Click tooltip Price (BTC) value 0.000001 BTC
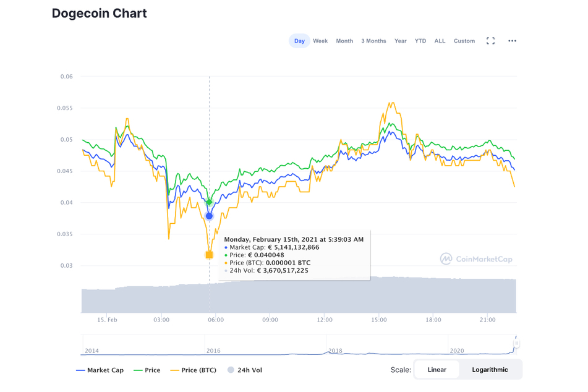 pyautogui.click(x=288, y=263)
